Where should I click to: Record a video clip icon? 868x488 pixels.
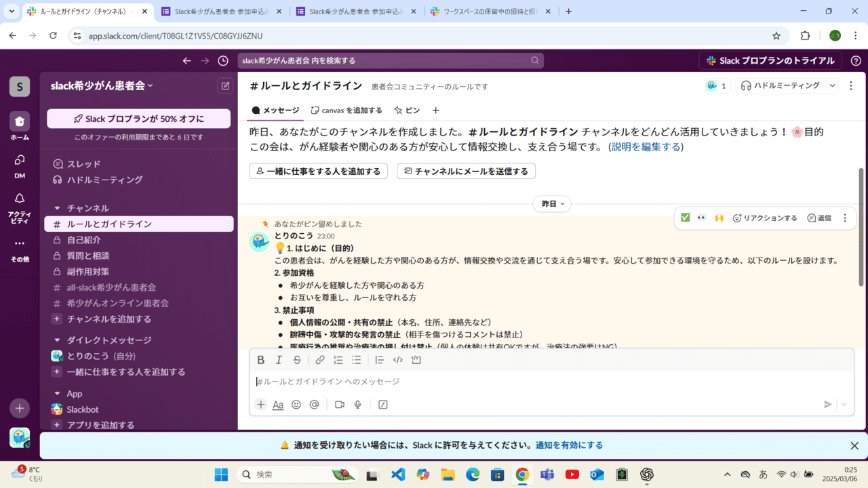(340, 405)
